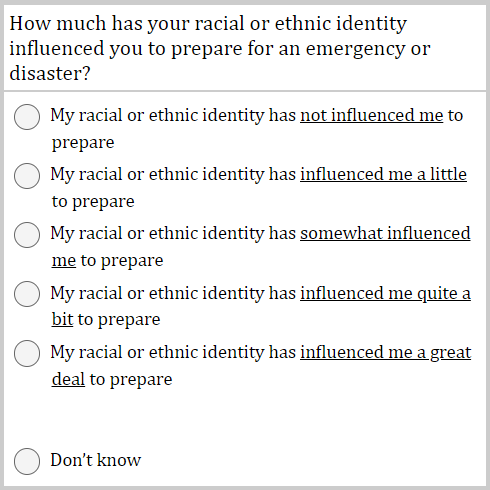
Task: Click the underlined word "me" before "to prepare"
Action: 64,261
